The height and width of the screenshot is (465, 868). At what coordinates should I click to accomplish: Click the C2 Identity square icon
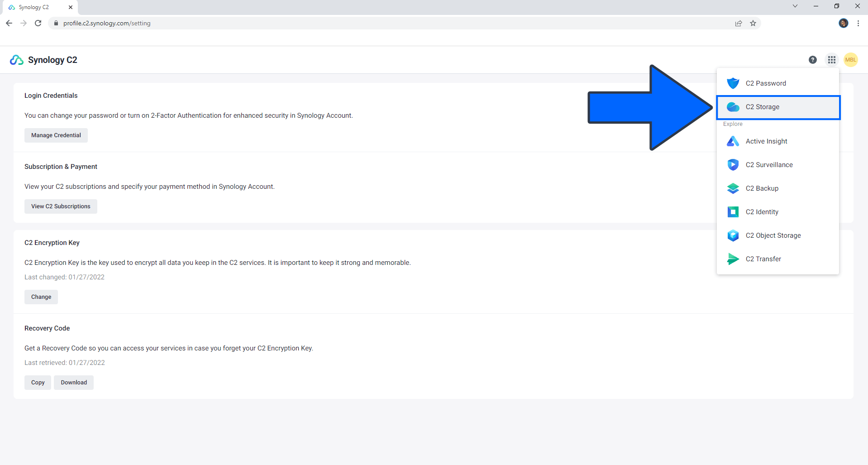pyautogui.click(x=733, y=212)
